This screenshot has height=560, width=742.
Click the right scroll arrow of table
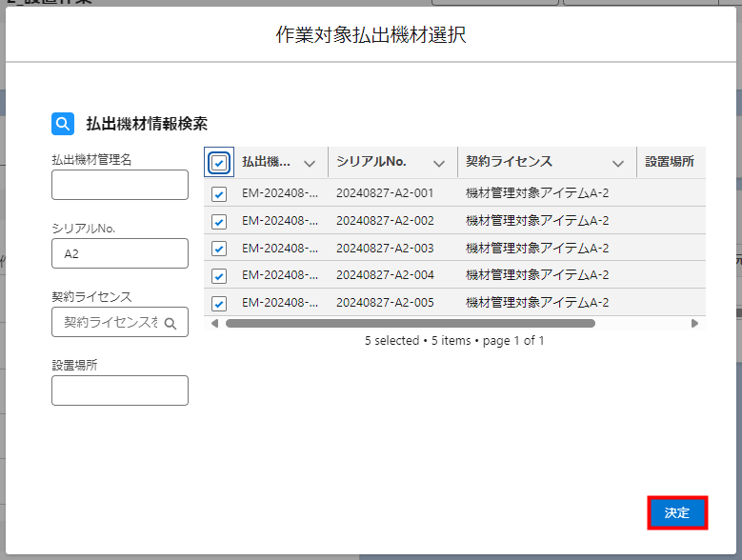[694, 324]
